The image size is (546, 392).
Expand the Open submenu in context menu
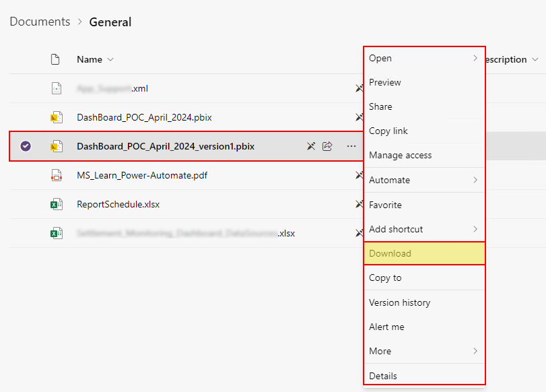coord(475,58)
